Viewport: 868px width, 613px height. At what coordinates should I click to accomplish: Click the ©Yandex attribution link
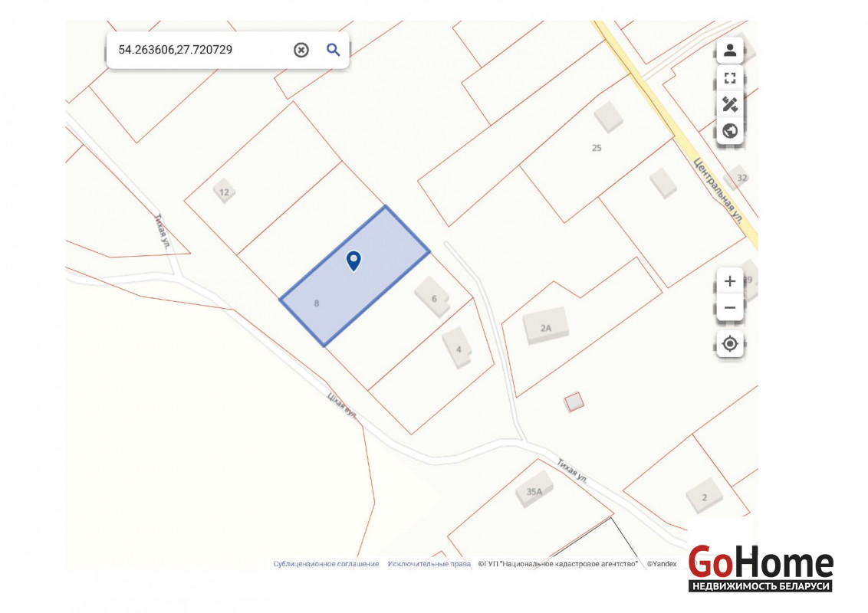[661, 564]
